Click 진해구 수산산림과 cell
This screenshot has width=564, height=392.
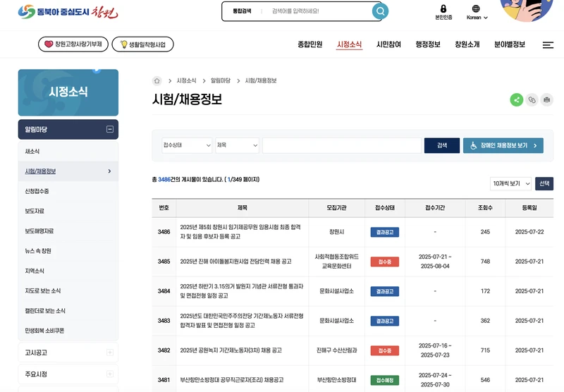[x=337, y=350]
